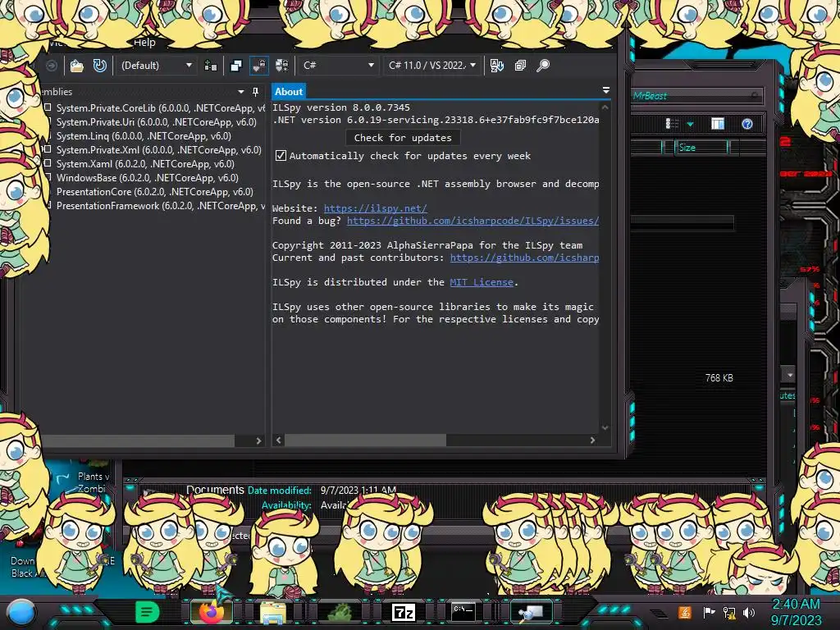This screenshot has height=630, width=840.
Task: Open File Explorer from the taskbar
Action: tap(273, 612)
